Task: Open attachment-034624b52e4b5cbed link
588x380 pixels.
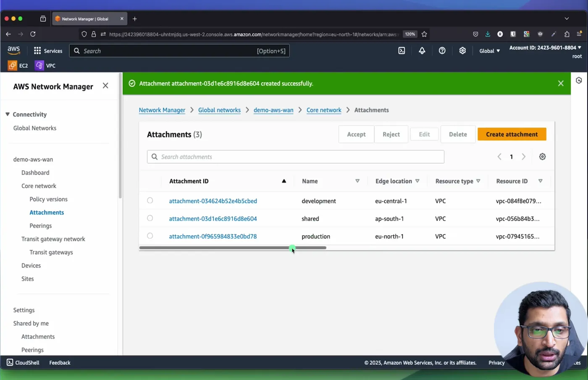Action: click(x=213, y=201)
